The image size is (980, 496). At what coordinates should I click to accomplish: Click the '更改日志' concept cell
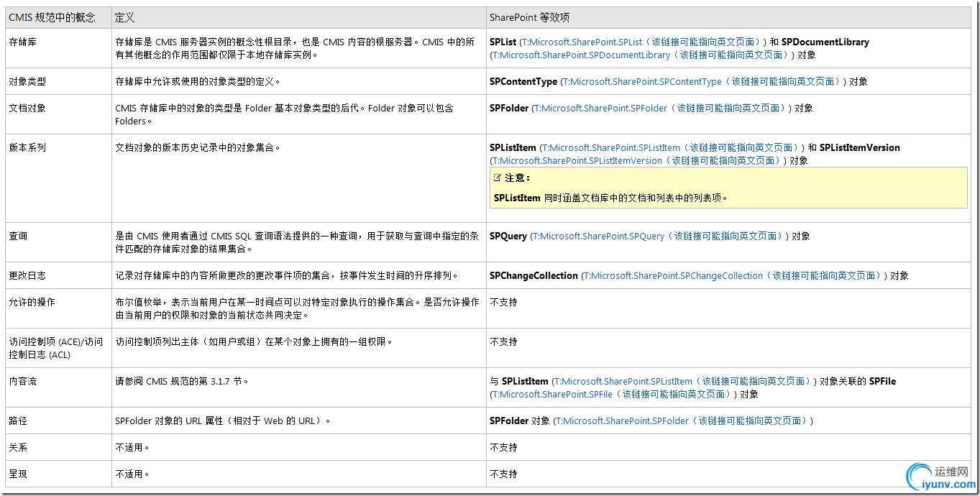pos(58,276)
